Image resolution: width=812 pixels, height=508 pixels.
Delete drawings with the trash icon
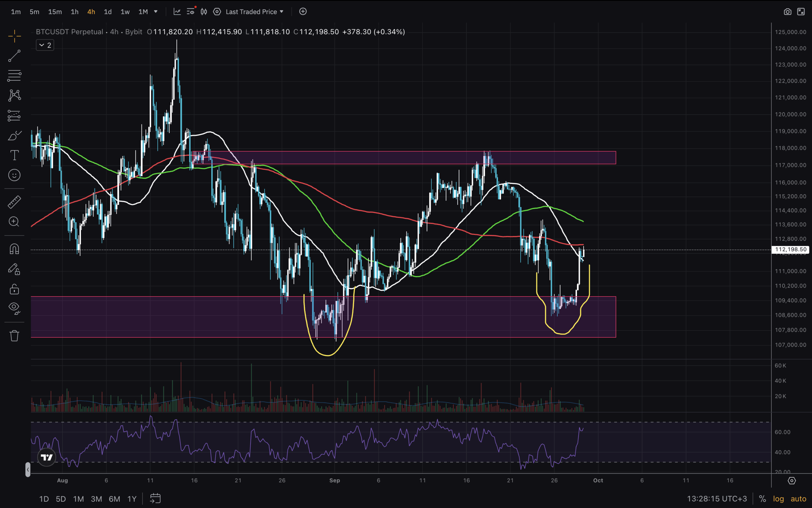pyautogui.click(x=14, y=335)
